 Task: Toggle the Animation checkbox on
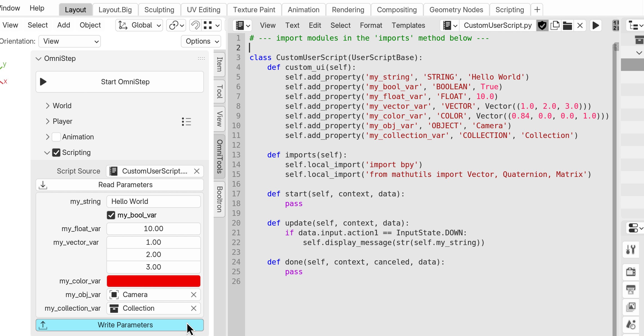pyautogui.click(x=56, y=137)
